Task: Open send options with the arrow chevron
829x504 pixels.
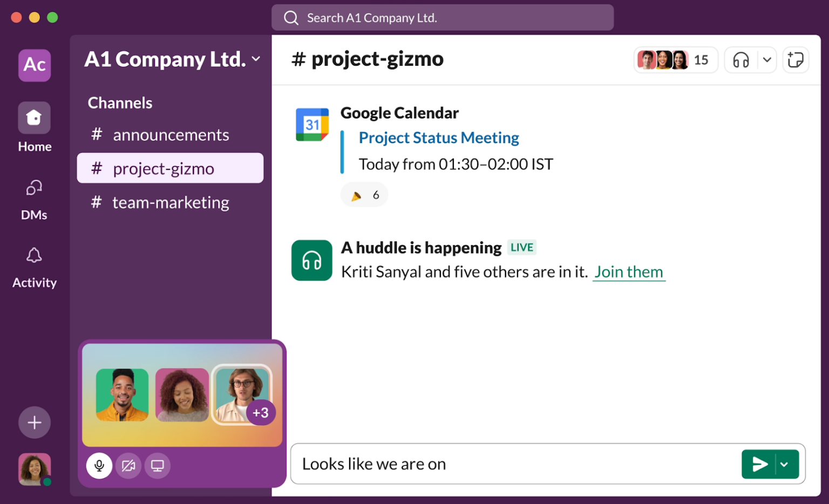Action: (x=785, y=464)
